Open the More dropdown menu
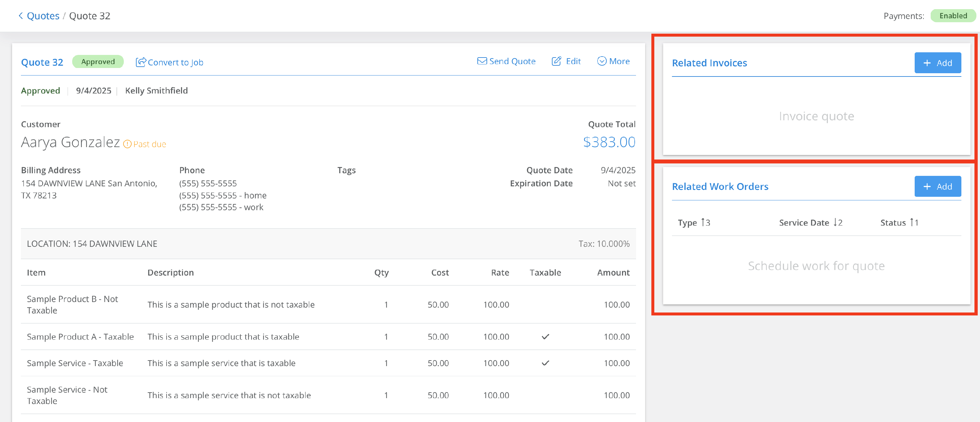Image resolution: width=980 pixels, height=422 pixels. [613, 61]
